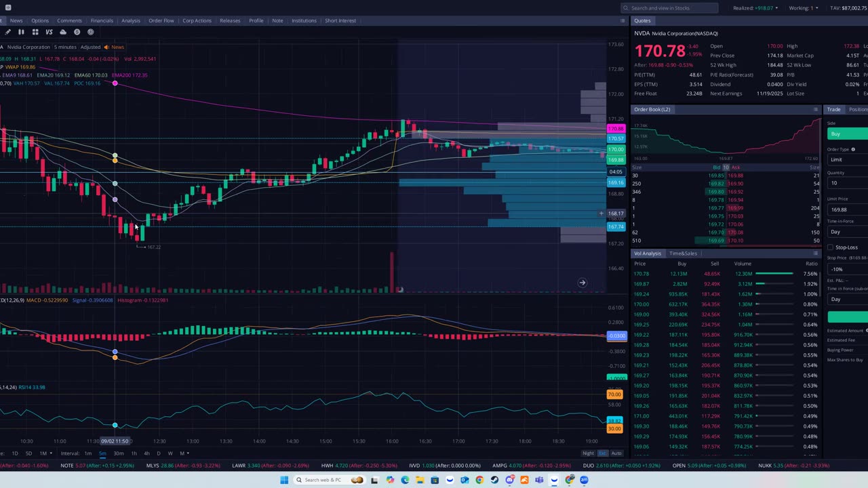Open the Time-in-Force Day dropdown
Viewport: 868px width, 488px height.
click(x=848, y=232)
